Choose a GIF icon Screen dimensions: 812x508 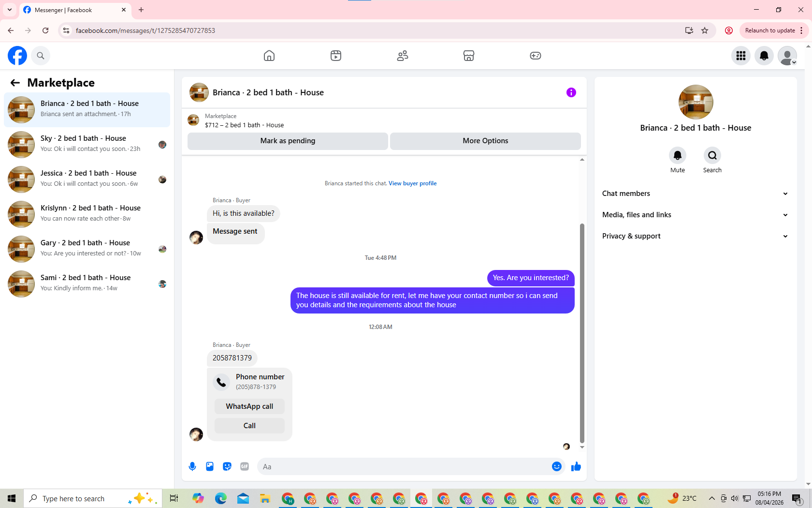tap(245, 466)
